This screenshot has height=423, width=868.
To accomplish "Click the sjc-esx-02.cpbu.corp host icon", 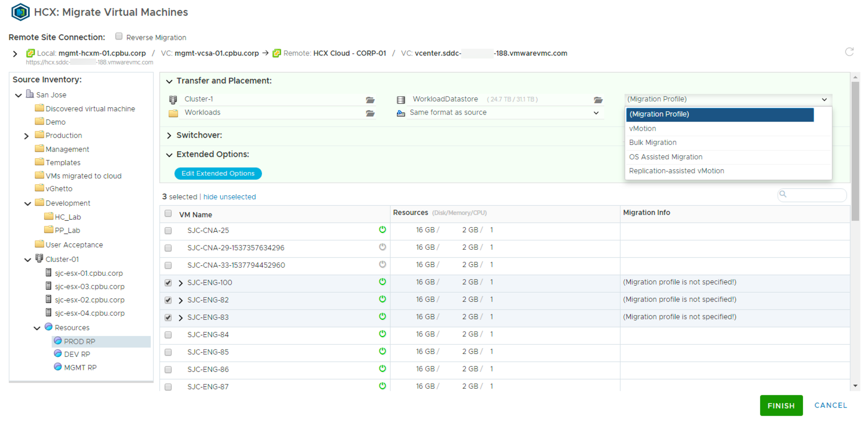I will click(48, 299).
